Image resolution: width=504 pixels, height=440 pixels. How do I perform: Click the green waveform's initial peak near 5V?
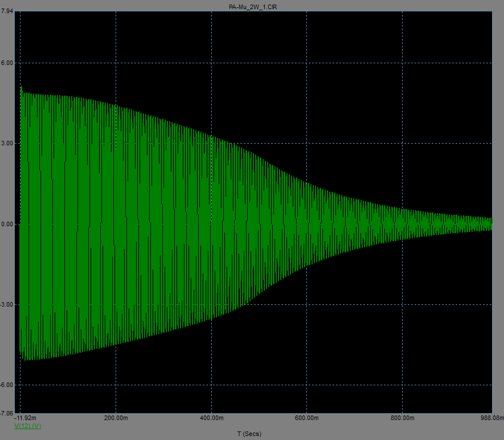click(x=22, y=88)
